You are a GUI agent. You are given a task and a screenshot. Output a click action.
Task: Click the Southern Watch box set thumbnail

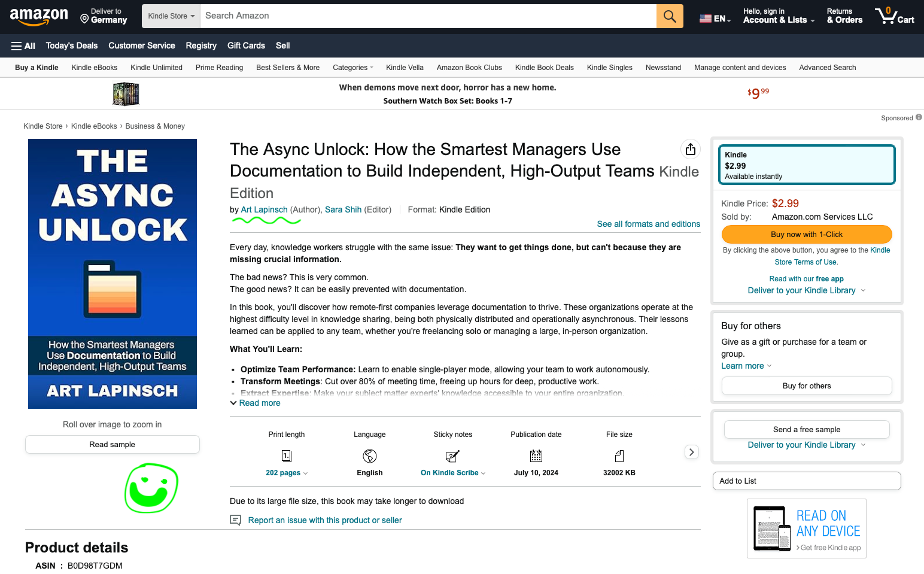coord(126,94)
